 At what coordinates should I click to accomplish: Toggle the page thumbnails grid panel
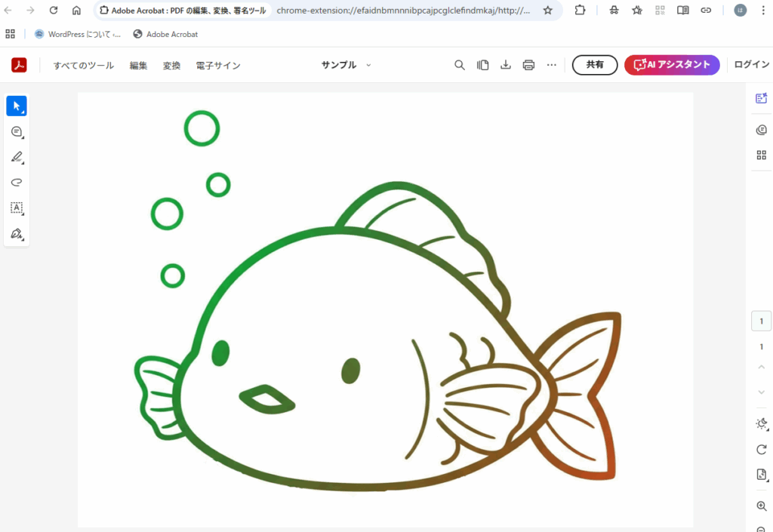[761, 155]
